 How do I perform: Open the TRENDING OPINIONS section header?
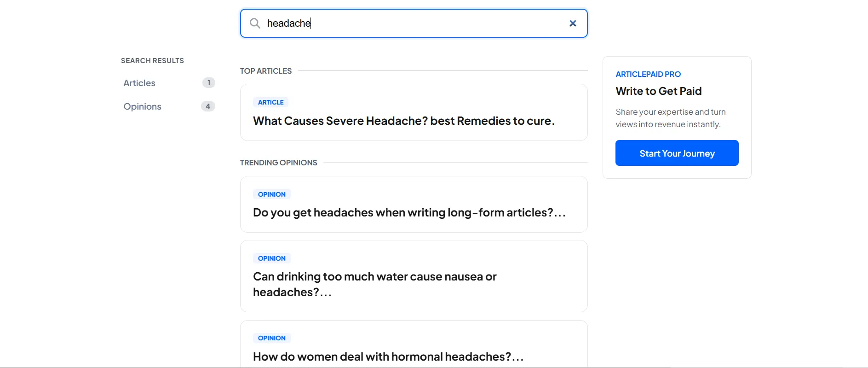click(x=278, y=162)
